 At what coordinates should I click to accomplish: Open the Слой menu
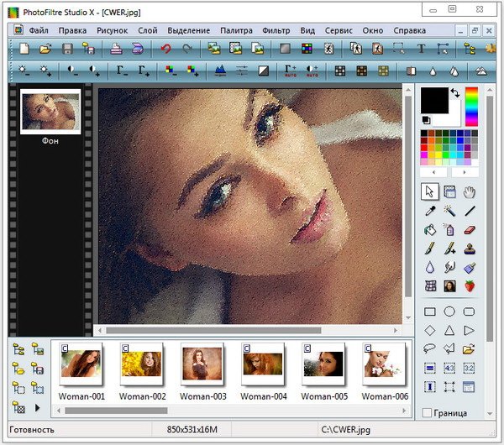pyautogui.click(x=147, y=30)
